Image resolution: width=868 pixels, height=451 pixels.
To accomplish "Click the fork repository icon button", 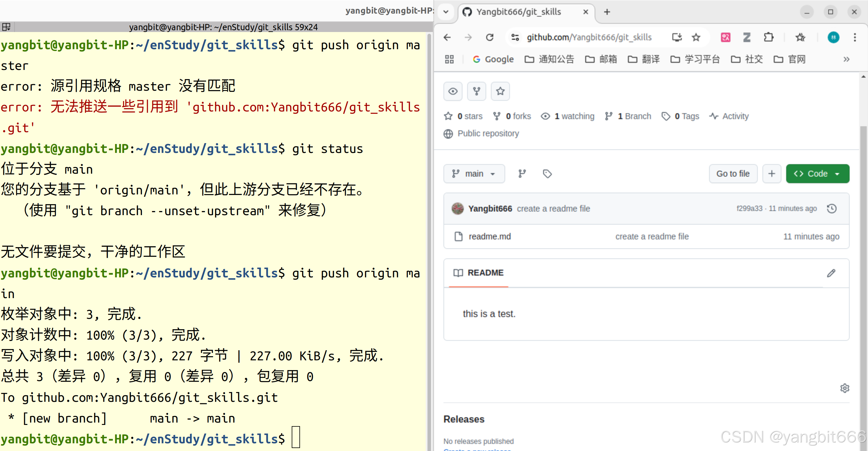I will tap(476, 91).
